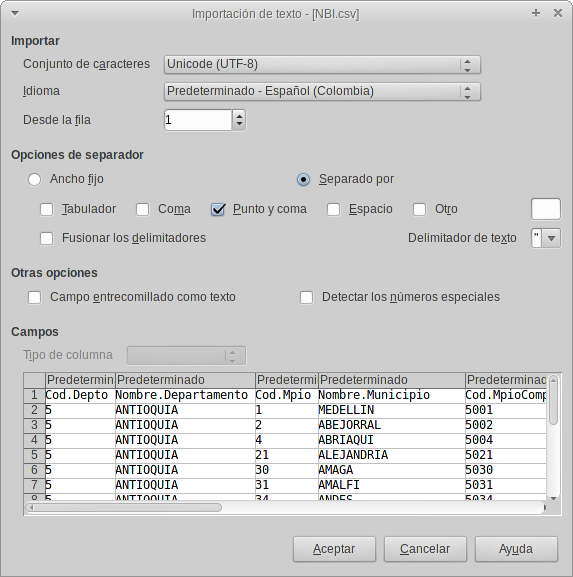Click the disabled Tipo de columna dropdown

[186, 355]
